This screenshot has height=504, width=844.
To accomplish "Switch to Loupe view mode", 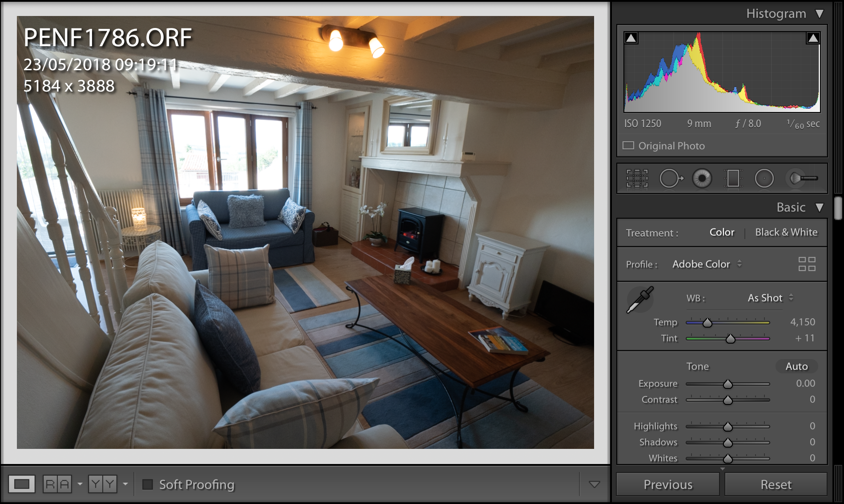I will click(22, 484).
